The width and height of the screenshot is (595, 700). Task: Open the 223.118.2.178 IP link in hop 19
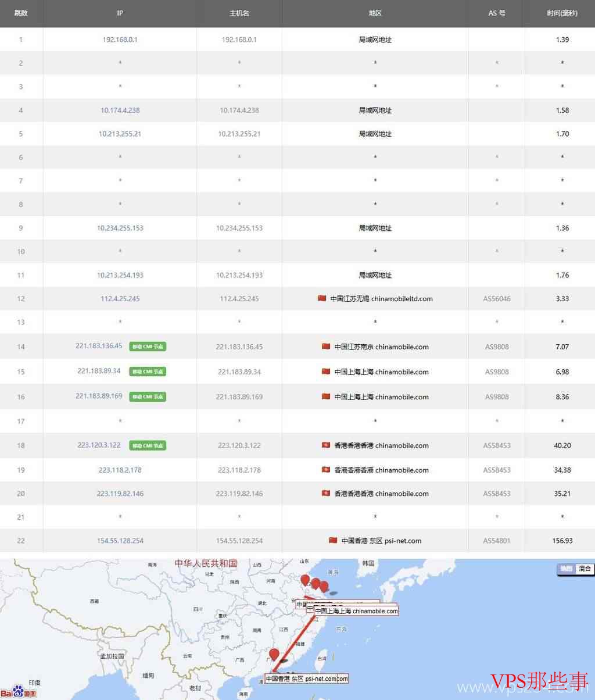click(120, 470)
